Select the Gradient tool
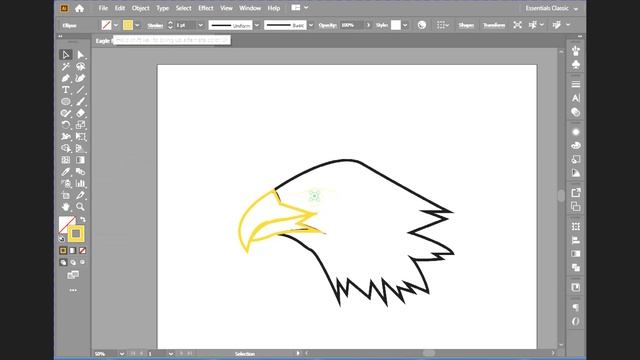This screenshot has height=360, width=640. tap(80, 160)
